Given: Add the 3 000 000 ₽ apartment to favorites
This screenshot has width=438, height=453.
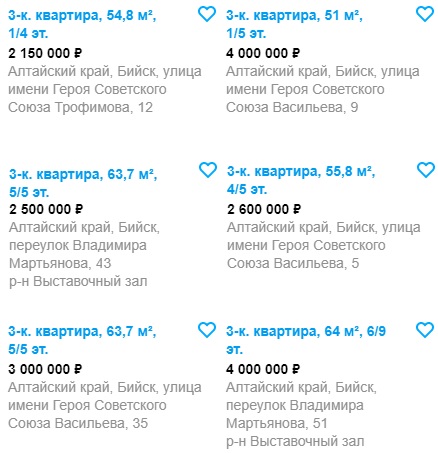Looking at the screenshot, I should (x=207, y=330).
